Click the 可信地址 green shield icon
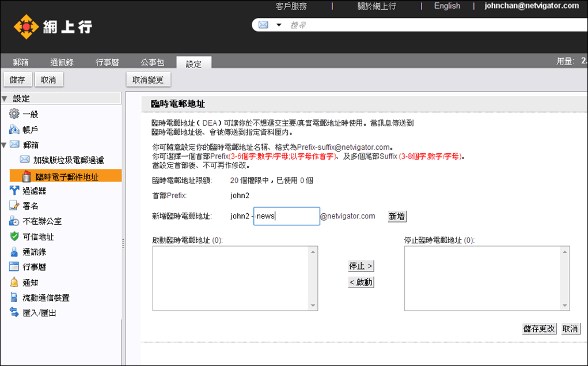 [14, 236]
